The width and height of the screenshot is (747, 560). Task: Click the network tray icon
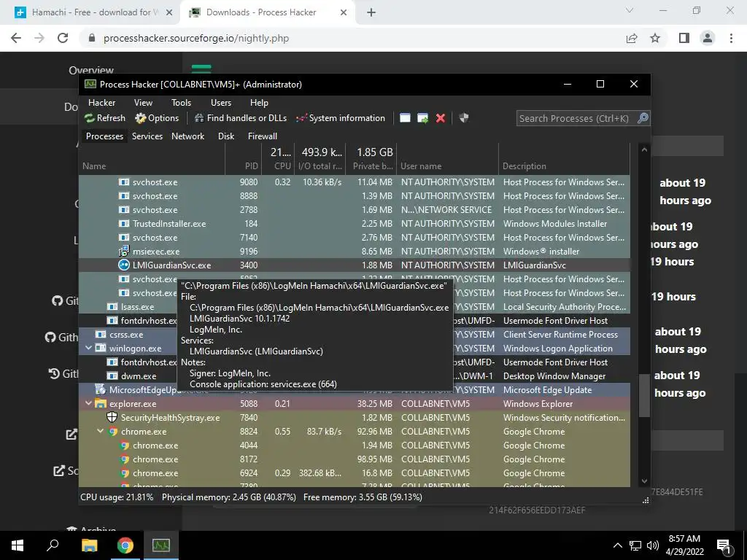[x=635, y=545]
